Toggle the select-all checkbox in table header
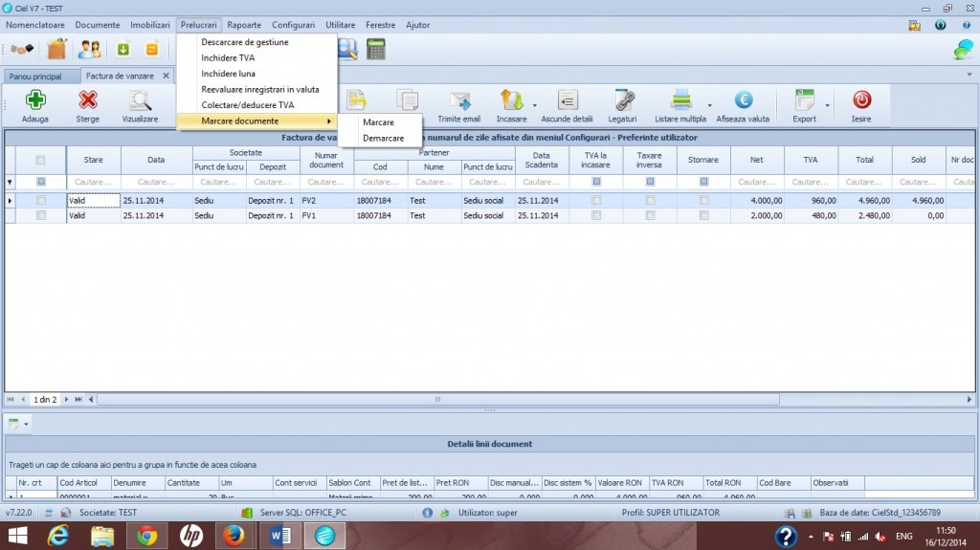 coord(40,160)
